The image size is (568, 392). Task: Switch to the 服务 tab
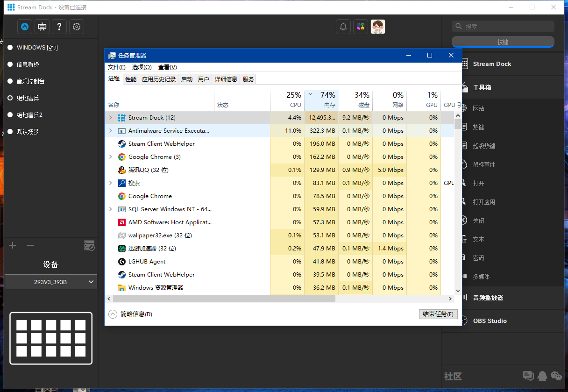coord(248,79)
